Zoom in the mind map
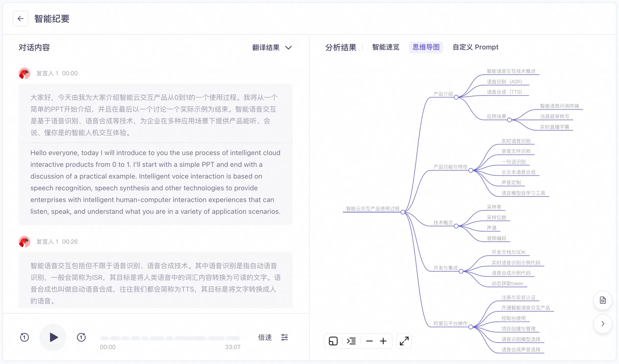This screenshot has width=619, height=364. click(383, 341)
